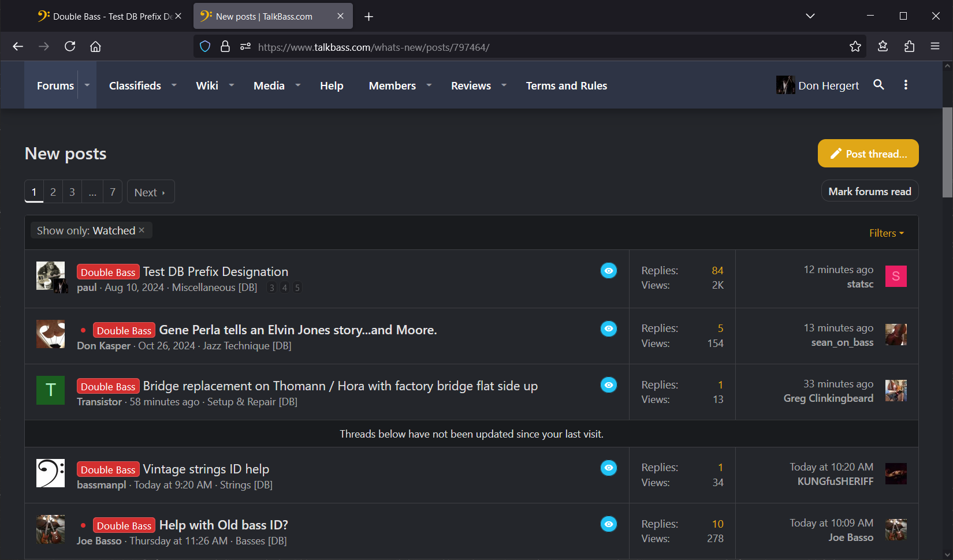Image resolution: width=953 pixels, height=560 pixels.
Task: Jump to page 7
Action: tap(113, 192)
